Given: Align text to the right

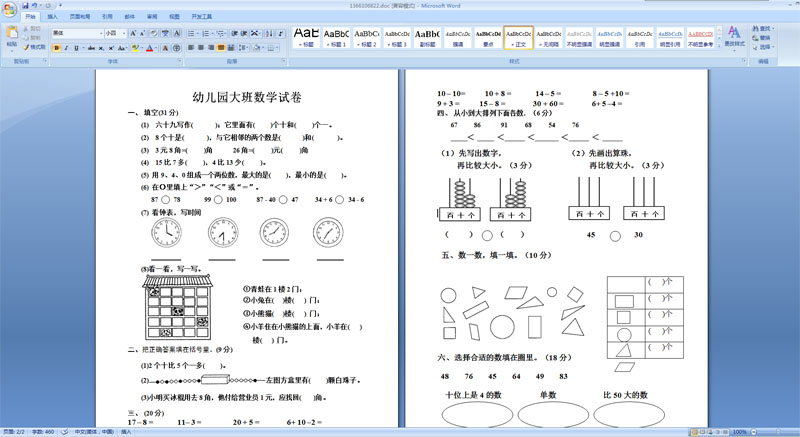Looking at the screenshot, I should click(x=211, y=48).
